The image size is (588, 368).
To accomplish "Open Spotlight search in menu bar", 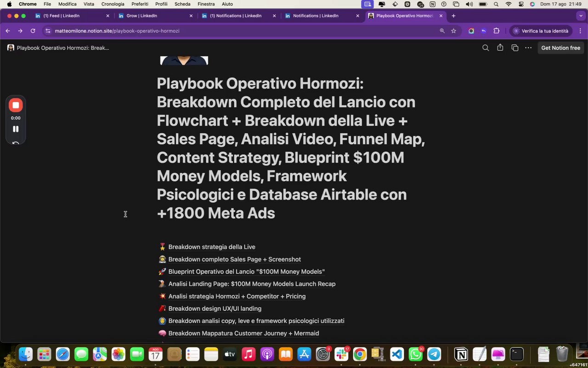I will pyautogui.click(x=496, y=4).
